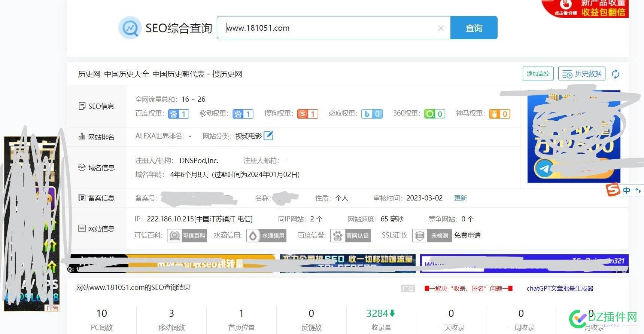Click the 百度信誉 官网认证 badge
This screenshot has height=334, width=644.
350,236
